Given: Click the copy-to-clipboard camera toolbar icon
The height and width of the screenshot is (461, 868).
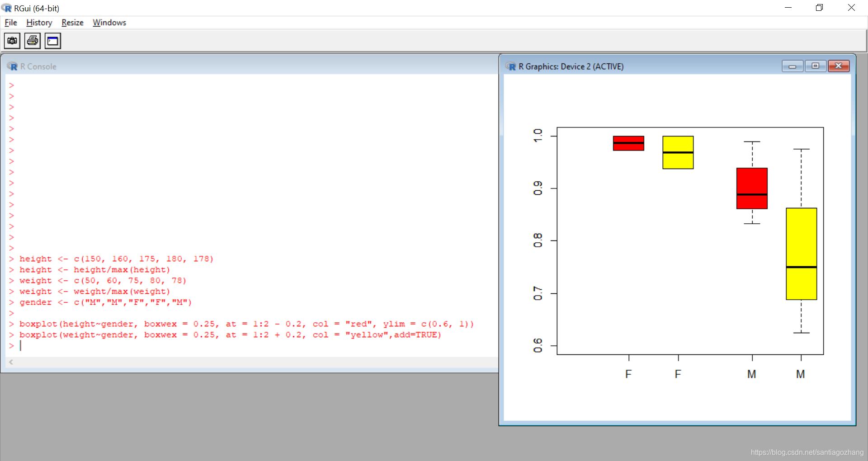Looking at the screenshot, I should tap(12, 41).
